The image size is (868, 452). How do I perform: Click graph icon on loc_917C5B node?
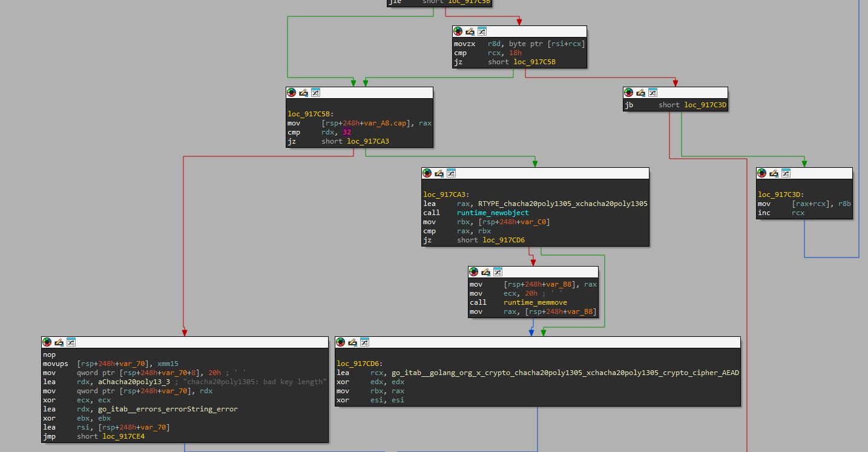pyautogui.click(x=315, y=93)
